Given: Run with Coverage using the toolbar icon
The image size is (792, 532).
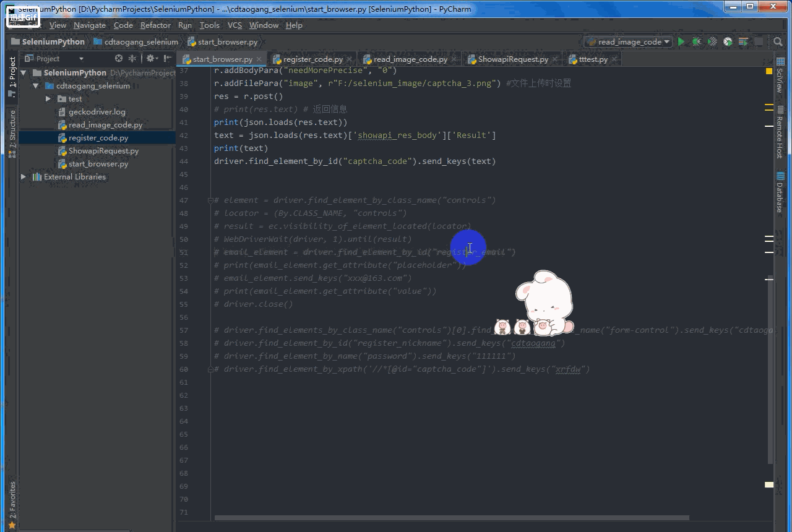Looking at the screenshot, I should pyautogui.click(x=712, y=41).
